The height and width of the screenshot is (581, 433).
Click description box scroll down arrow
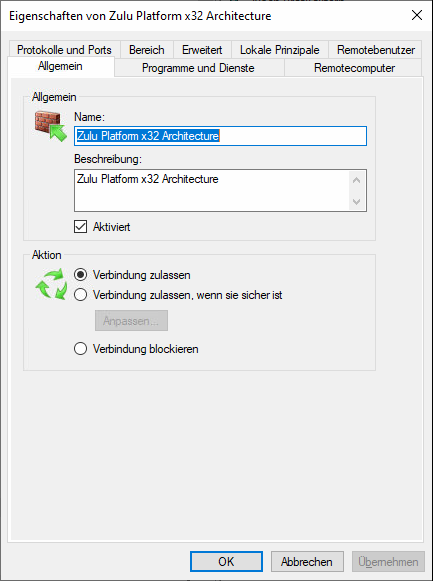coord(357,202)
